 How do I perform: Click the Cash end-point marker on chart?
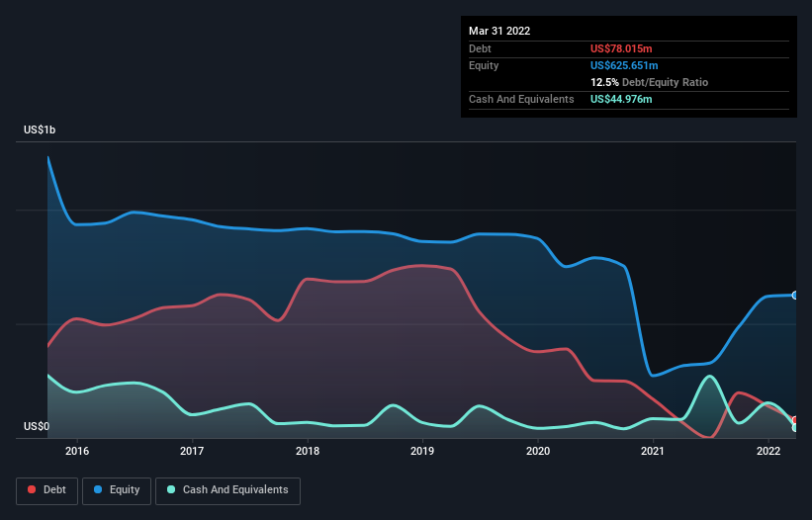pyautogui.click(x=795, y=428)
